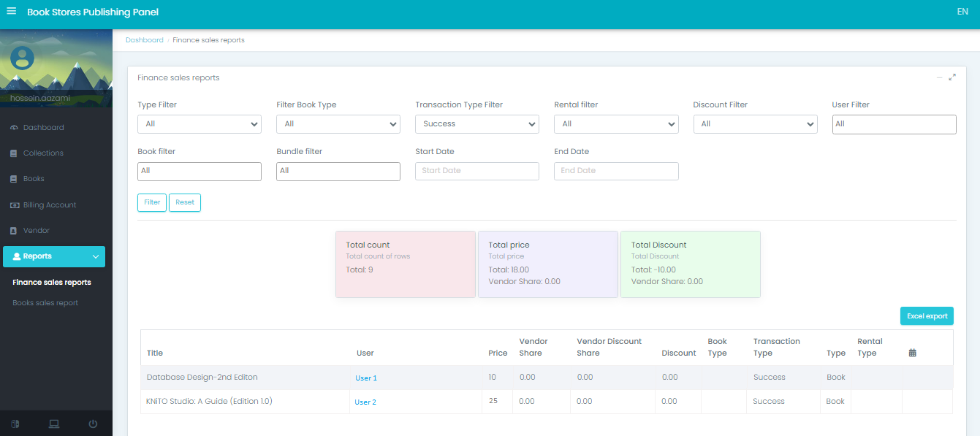Collapse the Finance sales reports card

(x=939, y=77)
